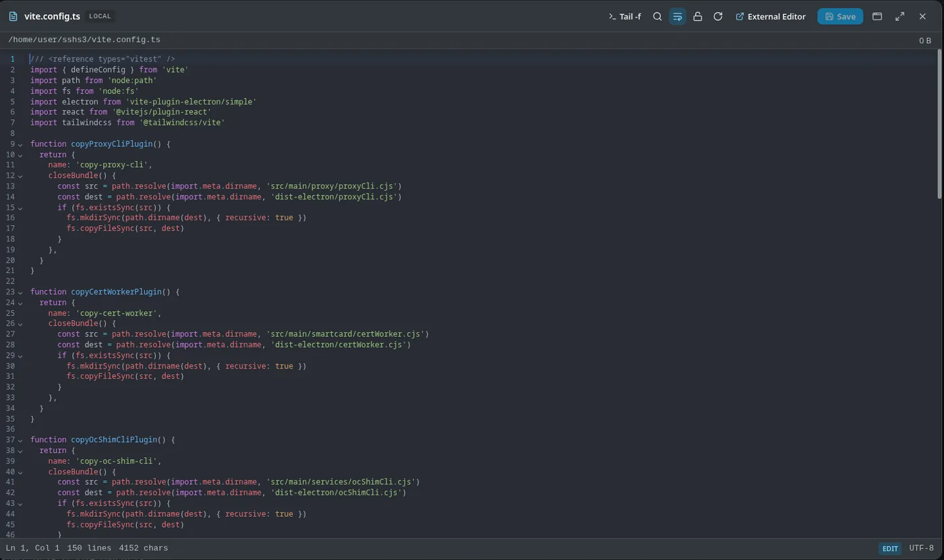Image resolution: width=944 pixels, height=560 pixels.
Task: Click copyProxyCliPlugin function name
Action: (x=111, y=144)
